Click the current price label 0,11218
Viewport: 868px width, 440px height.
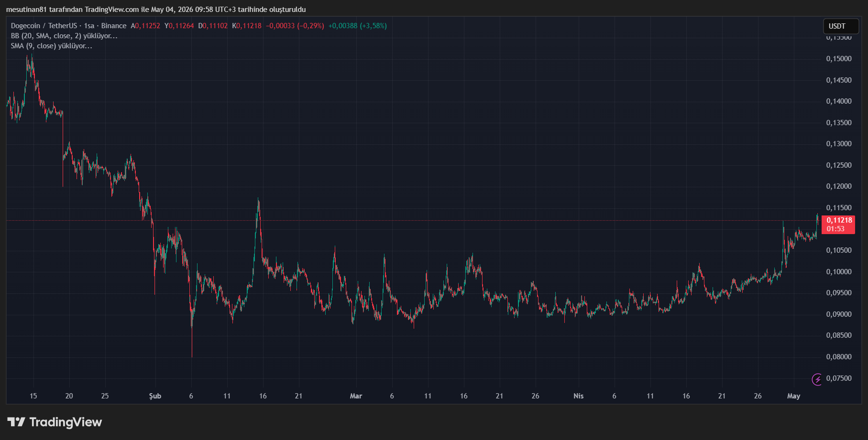coord(839,220)
